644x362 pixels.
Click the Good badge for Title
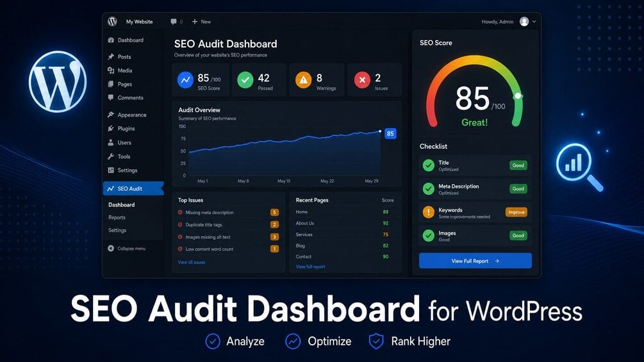click(x=518, y=165)
